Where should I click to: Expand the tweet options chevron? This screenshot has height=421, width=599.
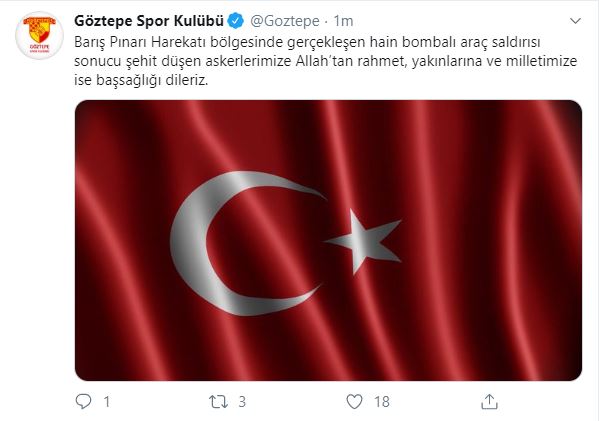[575, 21]
